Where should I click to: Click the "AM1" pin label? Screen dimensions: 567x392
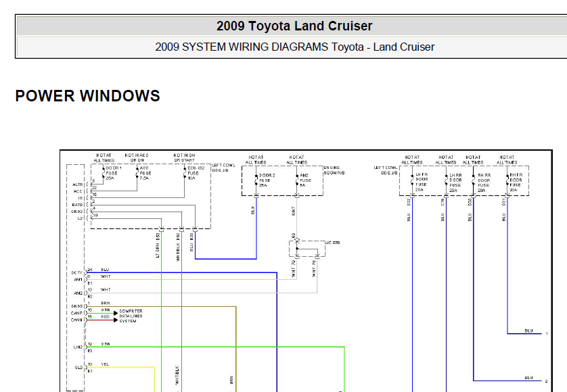[78, 280]
